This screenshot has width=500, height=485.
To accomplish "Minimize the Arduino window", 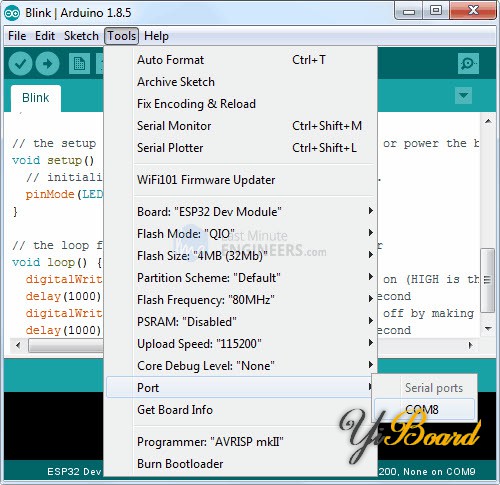I will pos(409,12).
